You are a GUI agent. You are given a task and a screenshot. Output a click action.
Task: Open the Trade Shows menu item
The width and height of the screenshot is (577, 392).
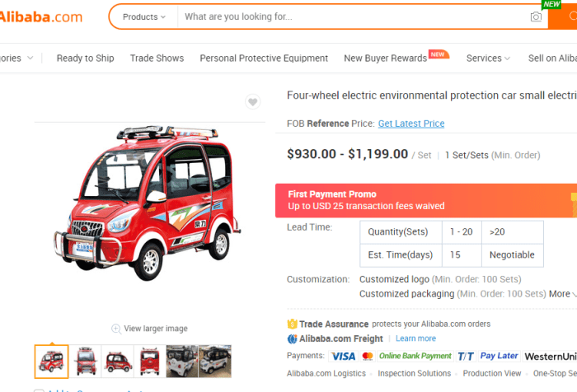[157, 58]
